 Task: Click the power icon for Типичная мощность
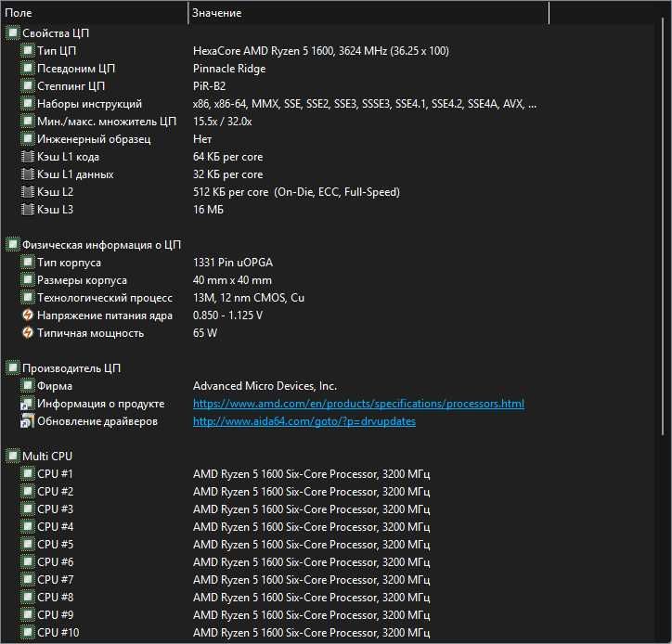click(x=27, y=332)
